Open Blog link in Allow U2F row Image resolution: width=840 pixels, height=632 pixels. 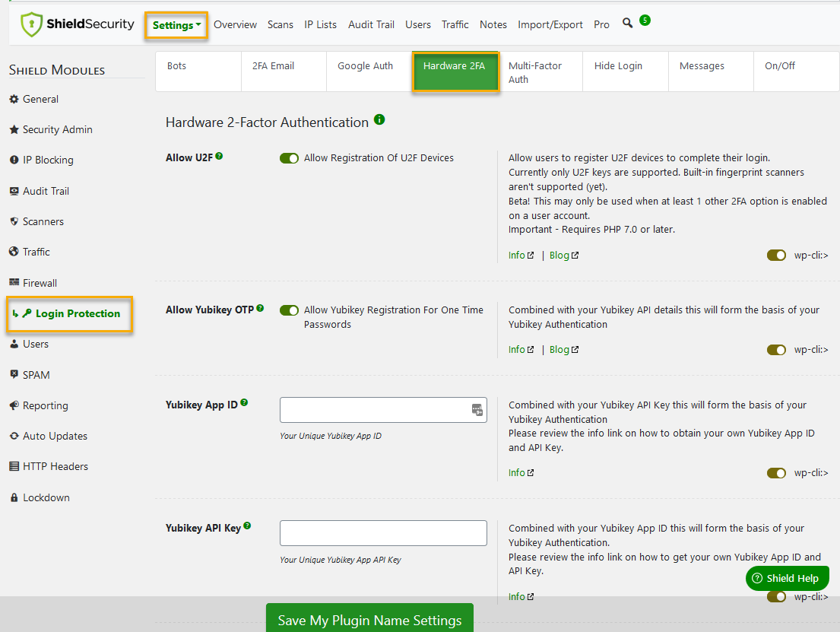(x=563, y=256)
